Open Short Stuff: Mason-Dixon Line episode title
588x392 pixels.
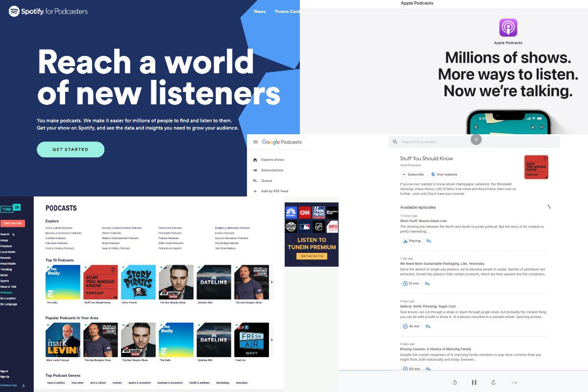point(423,221)
